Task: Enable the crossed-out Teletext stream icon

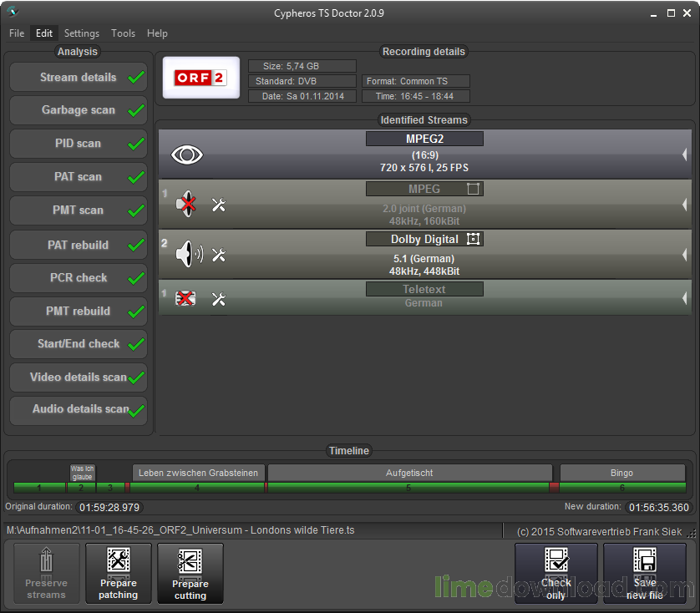Action: 187,298
